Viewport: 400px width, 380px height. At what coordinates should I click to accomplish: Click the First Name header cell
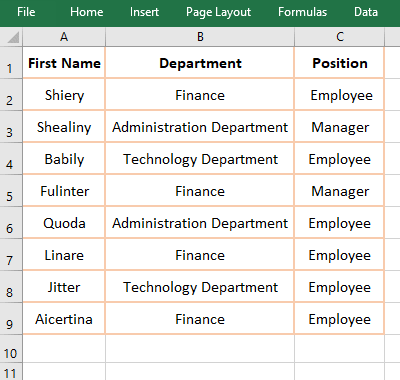click(64, 63)
